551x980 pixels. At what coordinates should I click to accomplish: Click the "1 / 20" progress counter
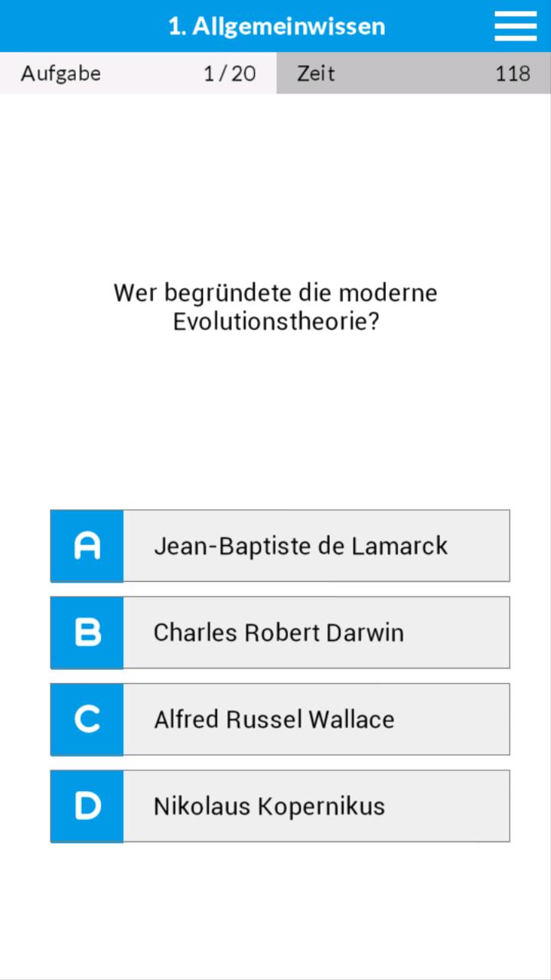(230, 73)
